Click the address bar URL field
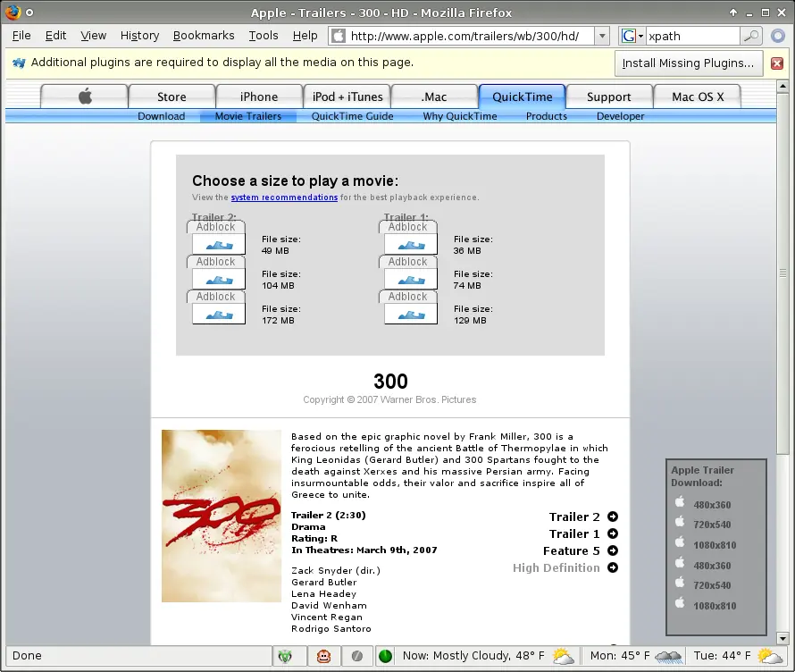Image resolution: width=795 pixels, height=672 pixels. (469, 36)
